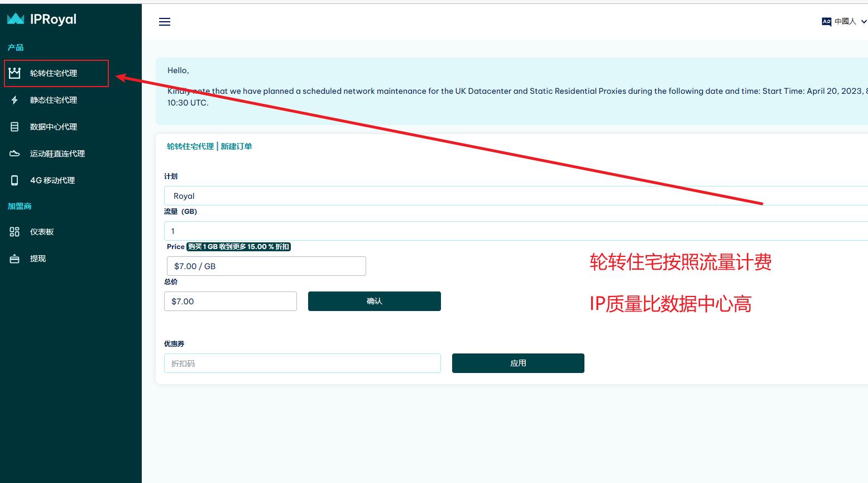Click the IPRoyal crown logo icon
This screenshot has height=483, width=868.
(16, 19)
